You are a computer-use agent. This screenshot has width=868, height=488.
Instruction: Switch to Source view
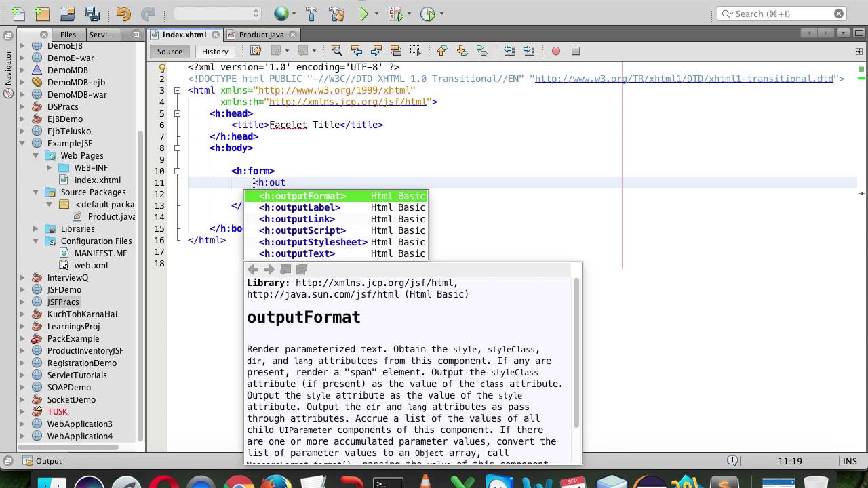(x=170, y=51)
